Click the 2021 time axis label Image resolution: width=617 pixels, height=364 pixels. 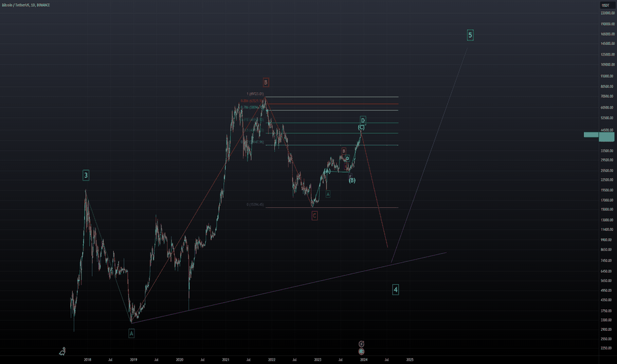(x=226, y=359)
